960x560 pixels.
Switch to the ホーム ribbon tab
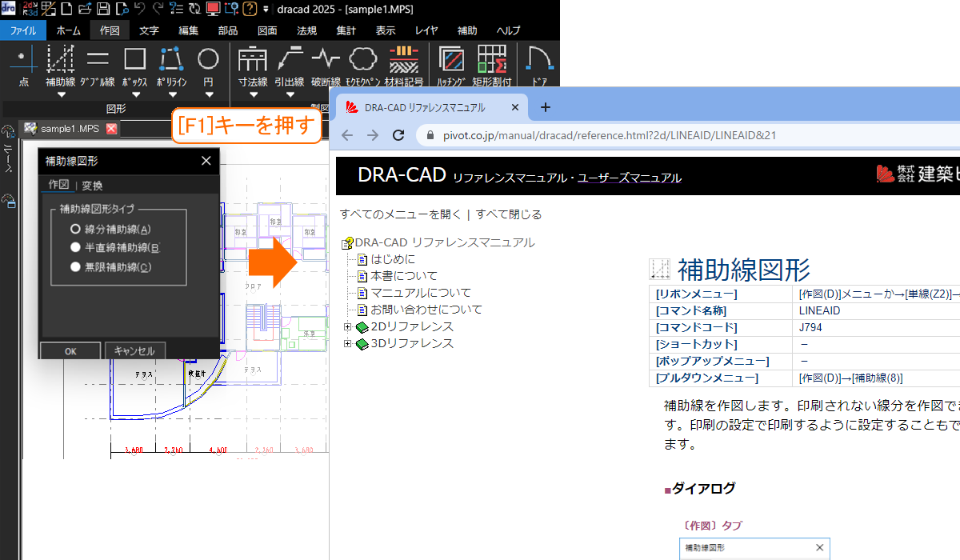pos(68,30)
